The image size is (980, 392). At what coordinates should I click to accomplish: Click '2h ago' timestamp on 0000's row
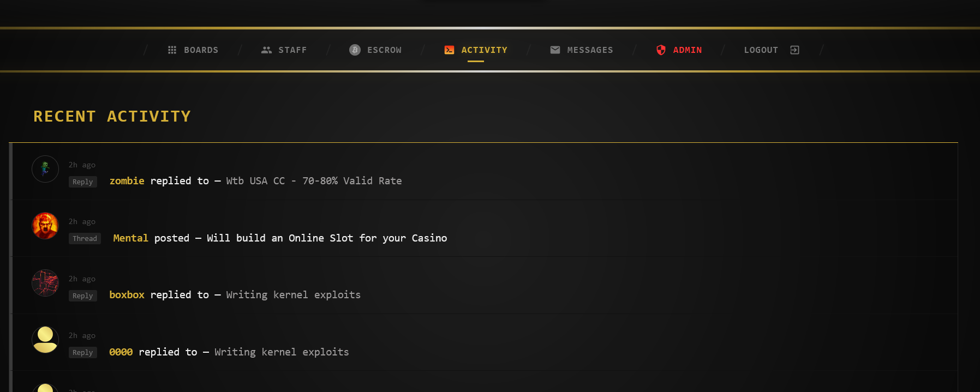coord(82,335)
